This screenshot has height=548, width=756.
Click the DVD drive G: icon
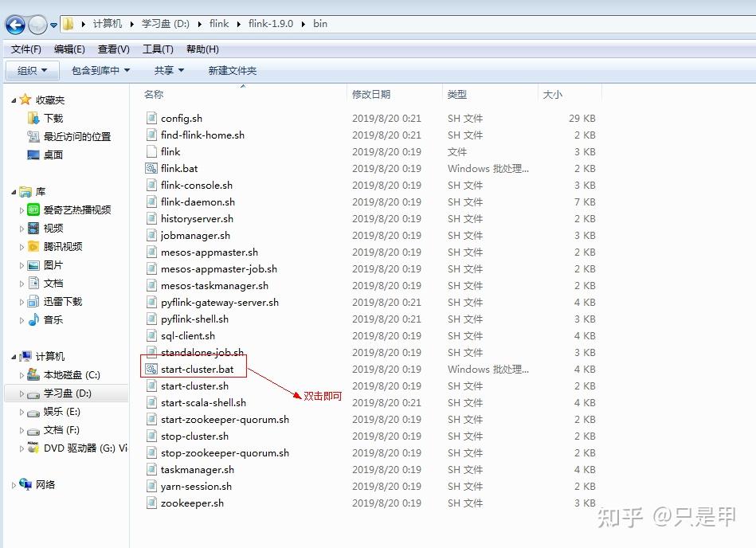pyautogui.click(x=33, y=448)
